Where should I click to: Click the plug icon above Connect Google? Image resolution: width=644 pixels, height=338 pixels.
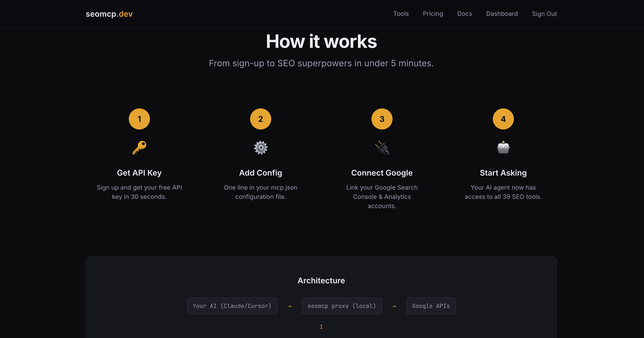[x=382, y=147]
